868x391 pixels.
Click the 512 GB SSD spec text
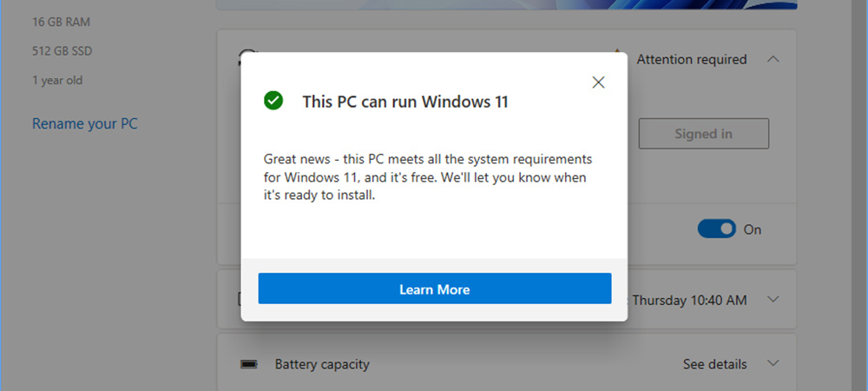(x=62, y=51)
